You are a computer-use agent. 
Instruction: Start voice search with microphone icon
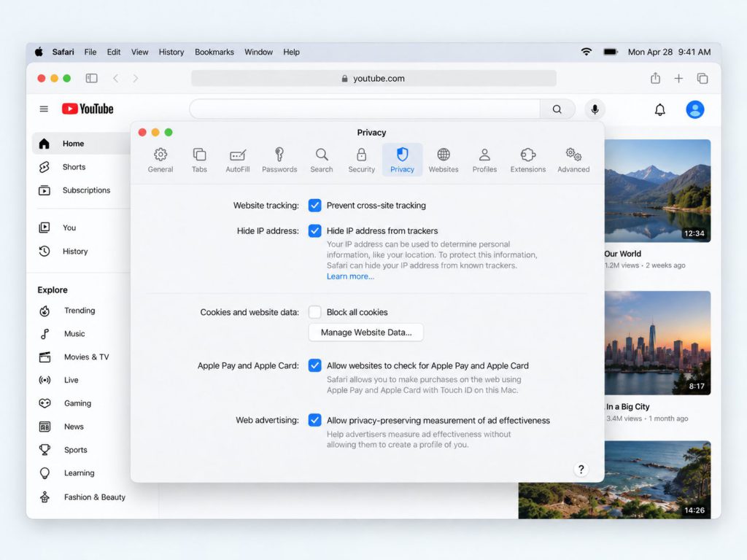[595, 109]
